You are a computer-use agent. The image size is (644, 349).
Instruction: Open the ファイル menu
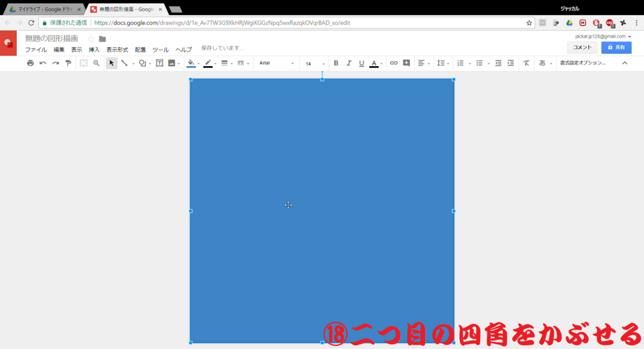pyautogui.click(x=36, y=50)
